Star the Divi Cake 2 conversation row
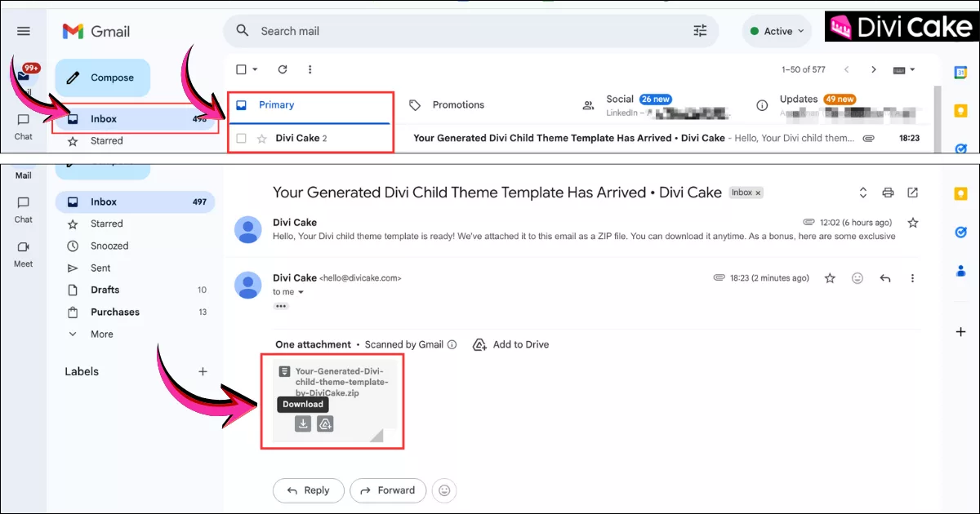Screen dimensions: 980x514 [x=262, y=139]
